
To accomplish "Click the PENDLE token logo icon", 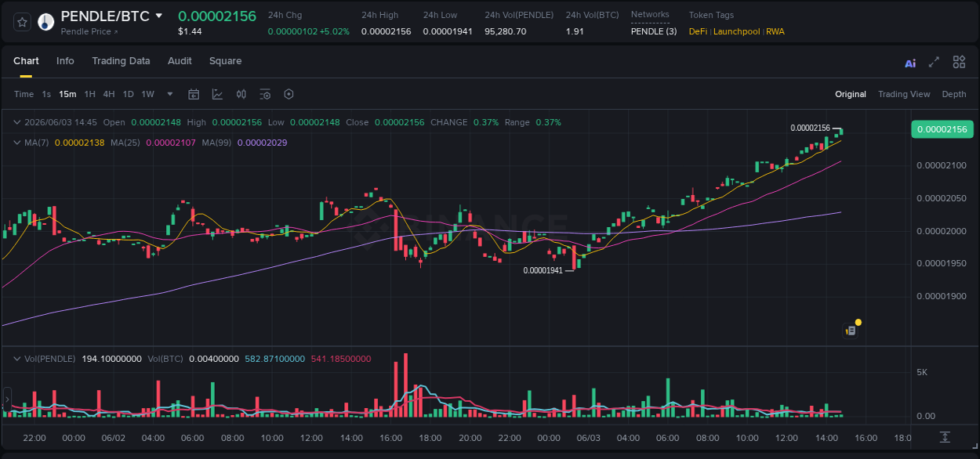I will [x=46, y=22].
